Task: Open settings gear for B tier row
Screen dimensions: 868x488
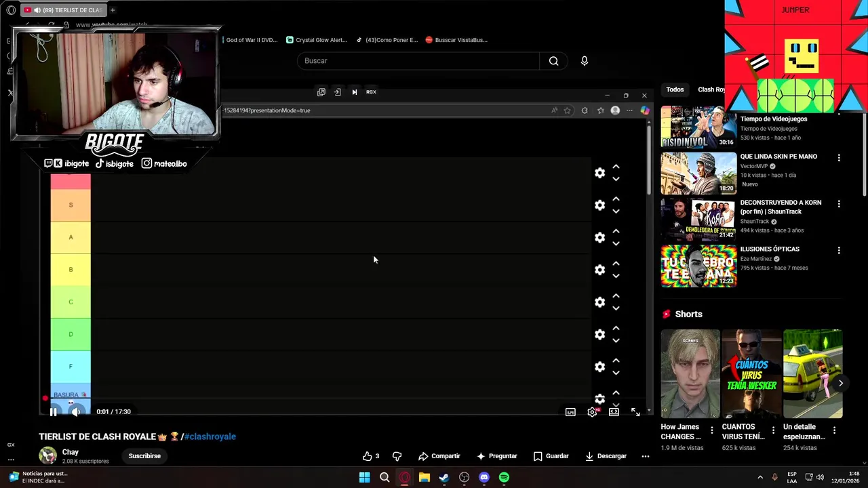Action: tap(599, 270)
